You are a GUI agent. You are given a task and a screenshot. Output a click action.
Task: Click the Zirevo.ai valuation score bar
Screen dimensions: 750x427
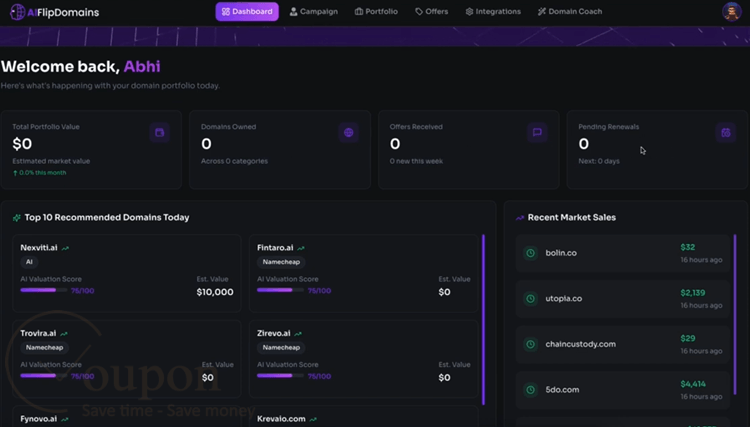coord(280,376)
